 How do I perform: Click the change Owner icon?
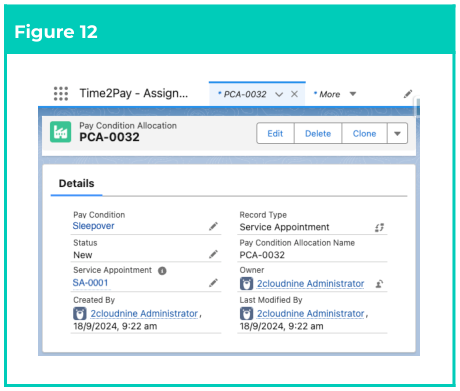click(x=379, y=284)
